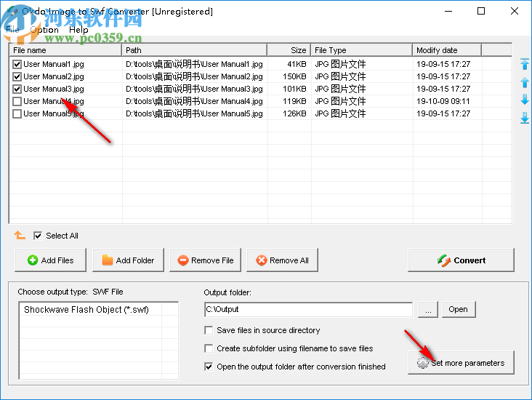Click the 119KB size cell
This screenshot has width=532, height=400.
pos(294,101)
